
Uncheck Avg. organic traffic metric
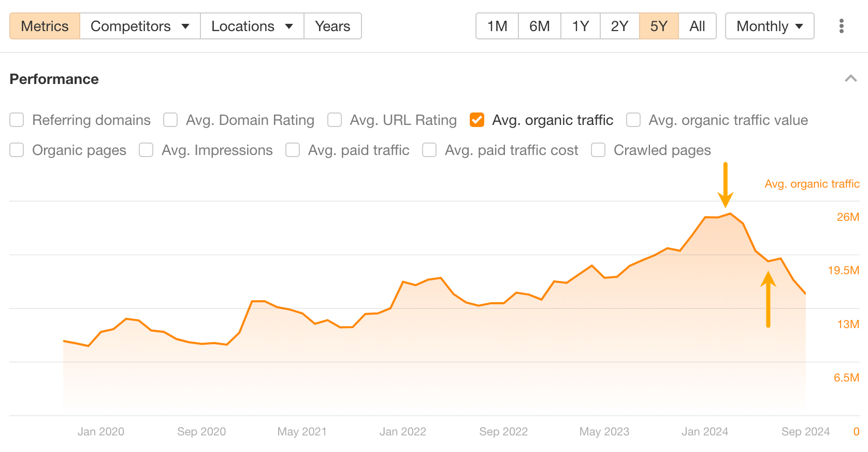coord(477,120)
